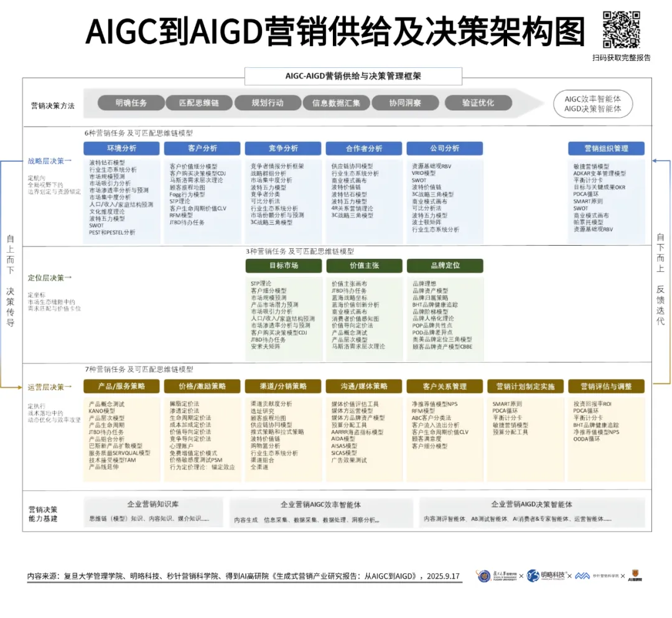Click the AIGC-AIGD营销供给与决策管理框架 title button
This screenshot has height=618, width=672.
coord(355,77)
